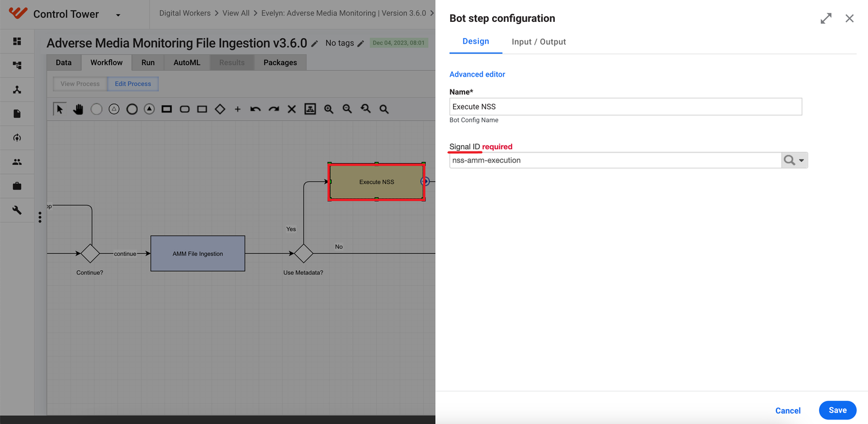This screenshot has width=868, height=424.
Task: Select the pointer arrow tool
Action: click(59, 109)
